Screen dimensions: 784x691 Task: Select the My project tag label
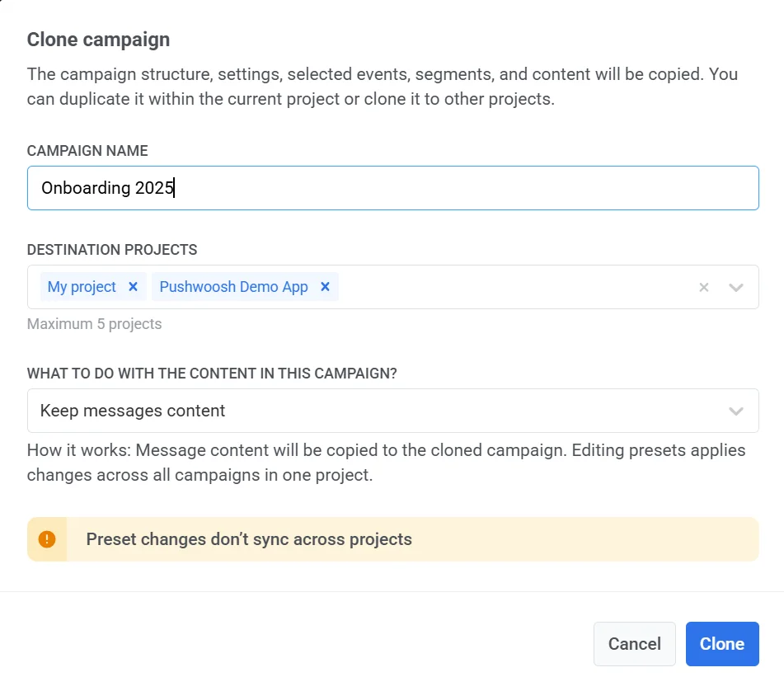click(82, 287)
